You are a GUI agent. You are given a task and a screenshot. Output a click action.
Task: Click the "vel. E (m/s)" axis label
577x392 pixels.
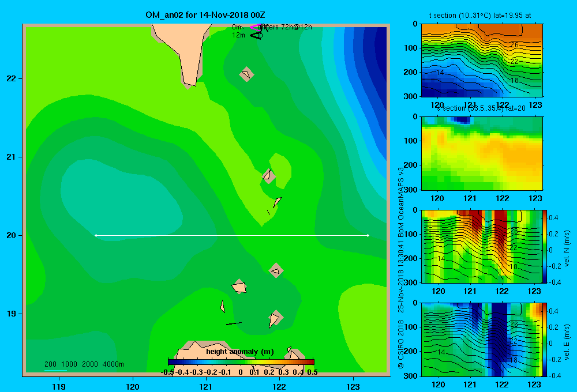pyautogui.click(x=567, y=341)
